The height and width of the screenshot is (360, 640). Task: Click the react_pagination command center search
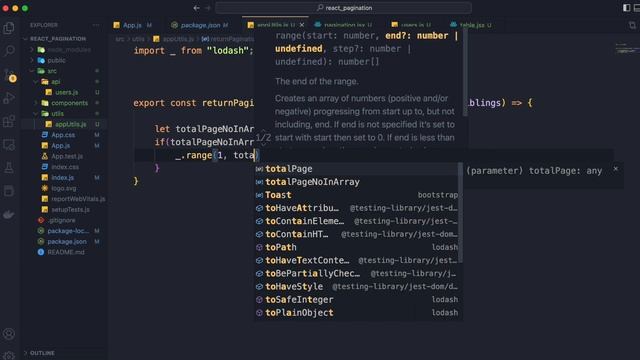point(344,8)
